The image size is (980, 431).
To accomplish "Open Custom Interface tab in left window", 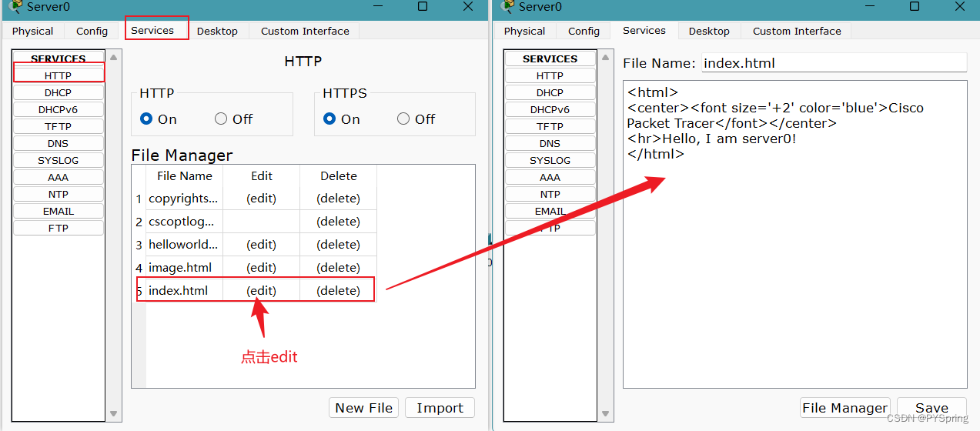I will [305, 31].
